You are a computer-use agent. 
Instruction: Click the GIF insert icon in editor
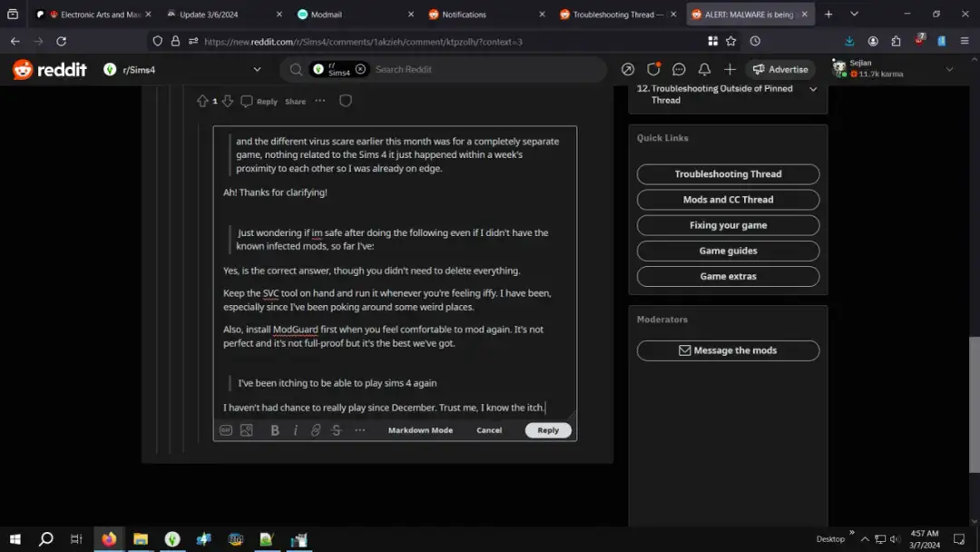(x=226, y=430)
